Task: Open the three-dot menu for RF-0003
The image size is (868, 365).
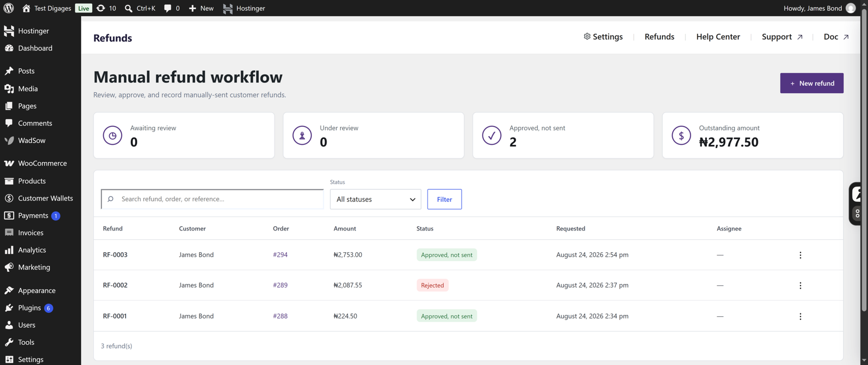Action: click(800, 255)
